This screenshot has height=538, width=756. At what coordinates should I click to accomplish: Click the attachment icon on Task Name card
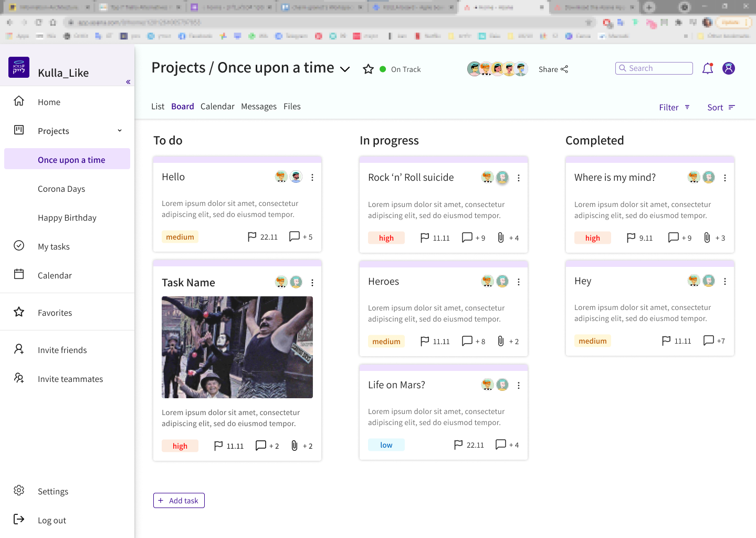(x=294, y=446)
